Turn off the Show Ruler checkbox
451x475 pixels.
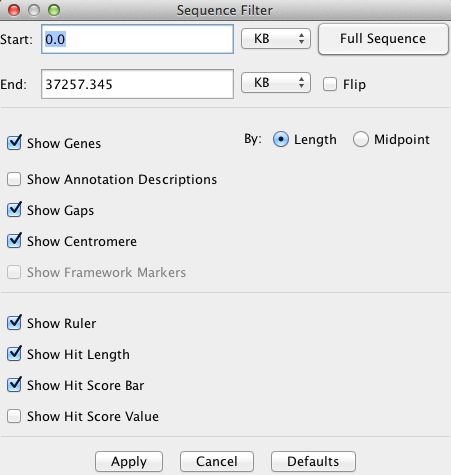14,323
